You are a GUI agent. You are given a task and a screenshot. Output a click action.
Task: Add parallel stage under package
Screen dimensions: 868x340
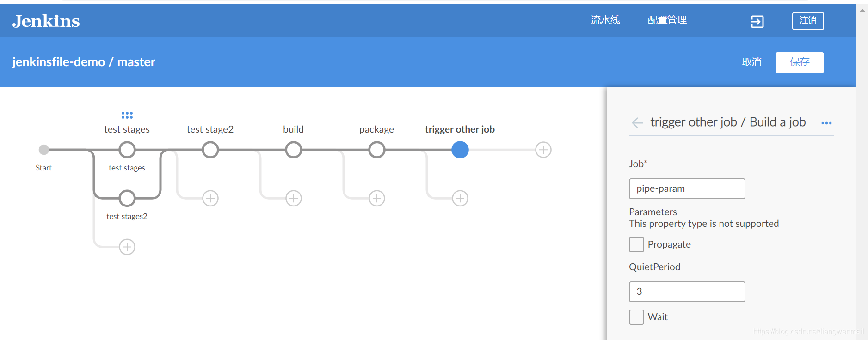click(x=377, y=198)
